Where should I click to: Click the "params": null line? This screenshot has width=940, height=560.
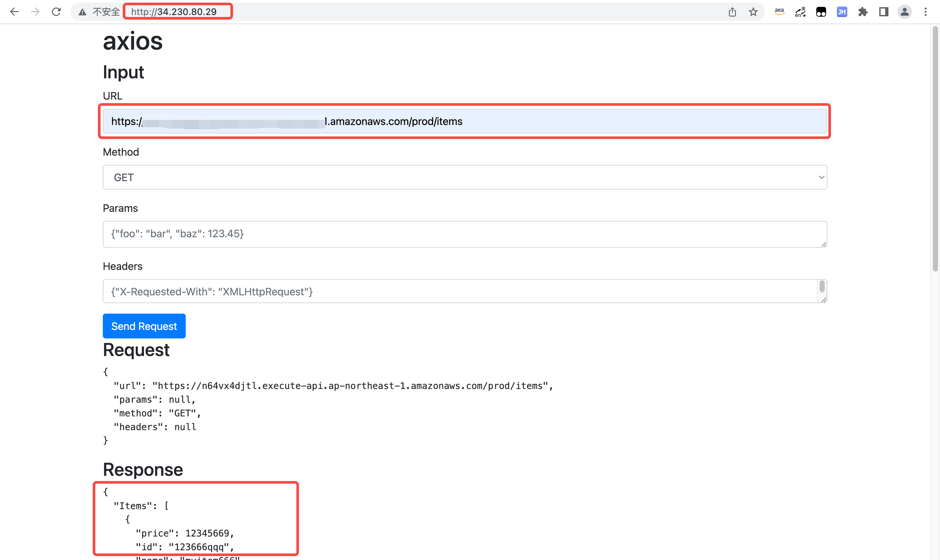coord(155,399)
